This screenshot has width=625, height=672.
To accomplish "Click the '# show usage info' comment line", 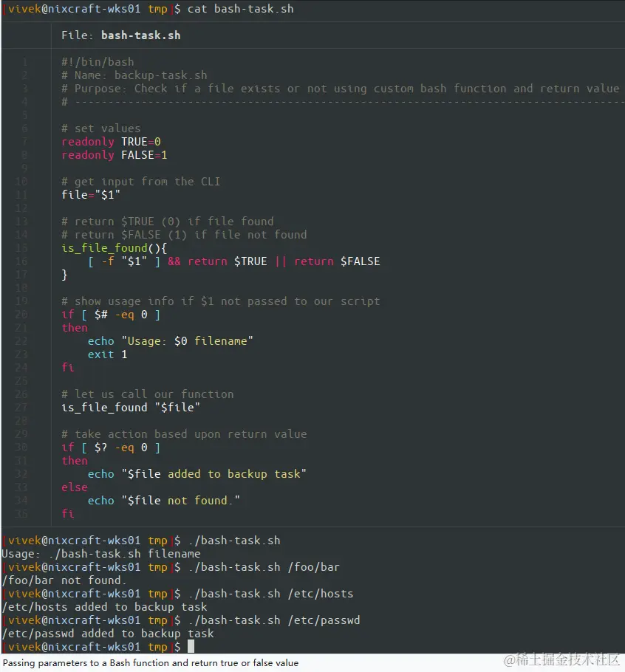I will (220, 301).
